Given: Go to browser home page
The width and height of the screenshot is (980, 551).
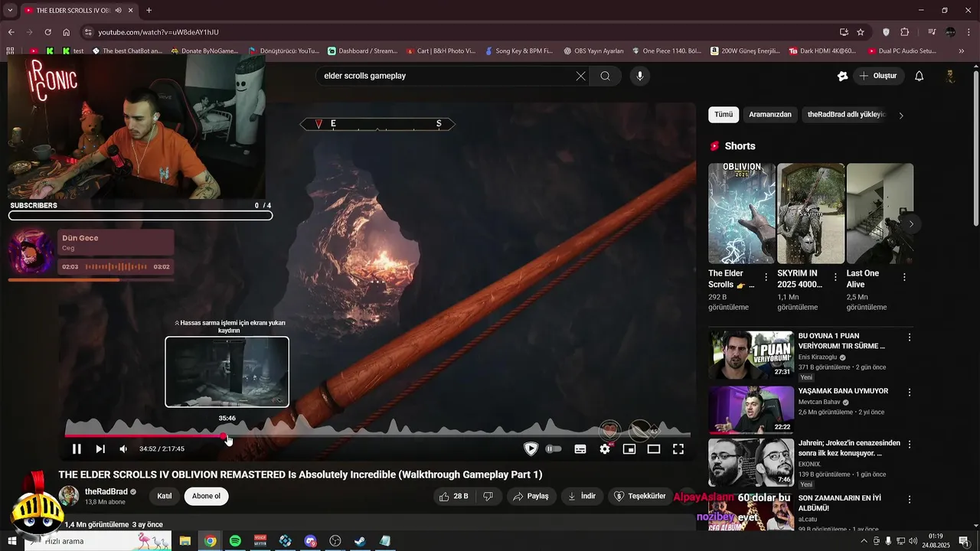Looking at the screenshot, I should pyautogui.click(x=66, y=32).
